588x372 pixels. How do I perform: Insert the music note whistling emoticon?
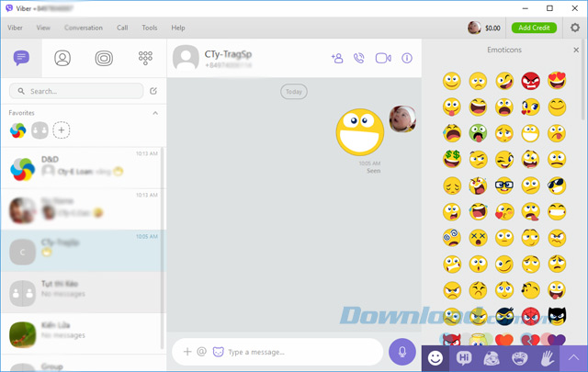coord(531,290)
